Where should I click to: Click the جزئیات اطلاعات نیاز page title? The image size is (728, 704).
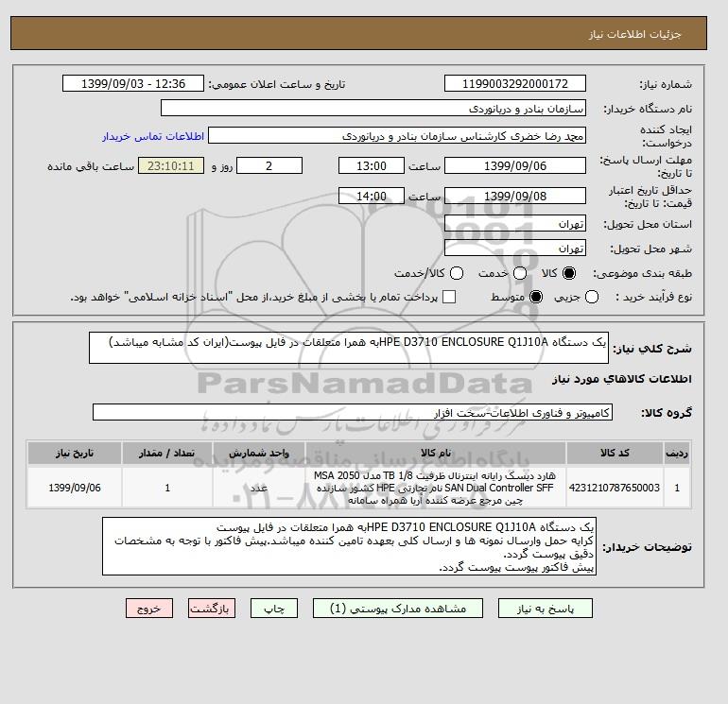[x=634, y=34]
